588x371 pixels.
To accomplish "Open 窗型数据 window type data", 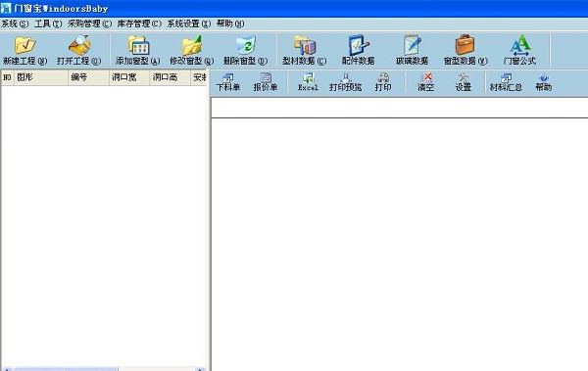I will 465,50.
